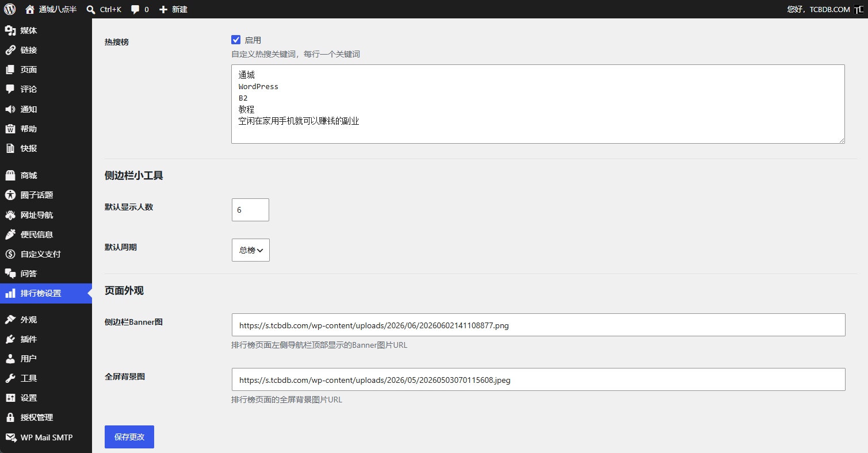Open the 商城 menu item
The height and width of the screenshot is (453, 868).
click(46, 175)
